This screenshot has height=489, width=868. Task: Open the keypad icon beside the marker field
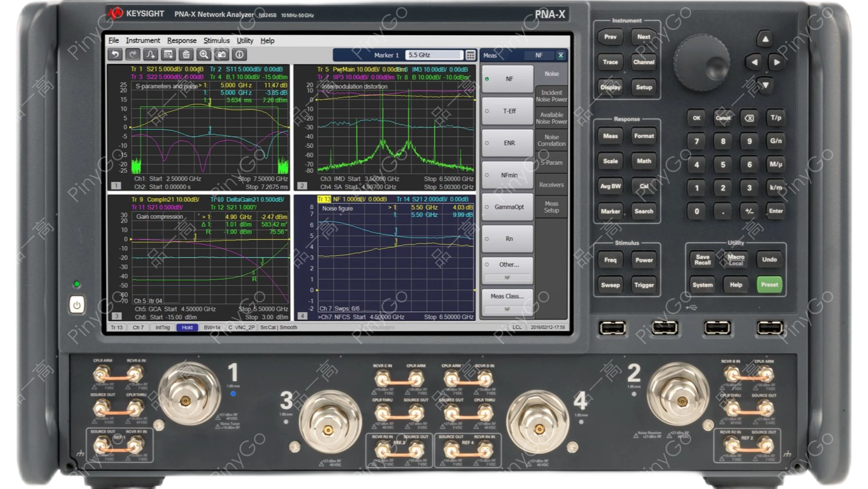pyautogui.click(x=470, y=55)
